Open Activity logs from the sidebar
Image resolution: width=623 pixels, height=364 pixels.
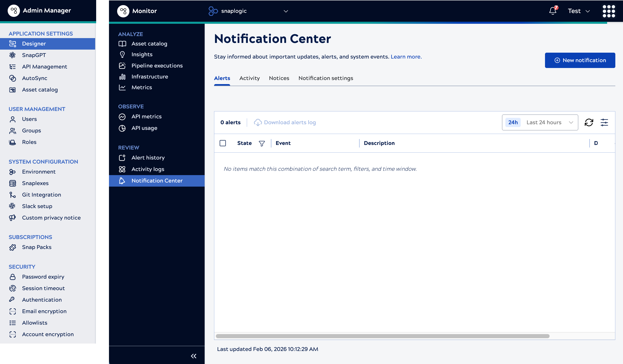(148, 169)
